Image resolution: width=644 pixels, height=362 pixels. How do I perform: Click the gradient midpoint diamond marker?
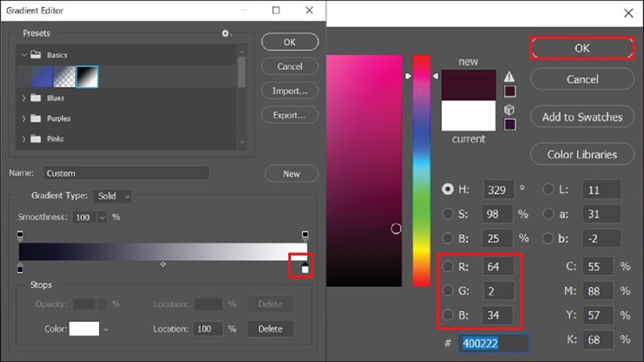[x=163, y=265]
